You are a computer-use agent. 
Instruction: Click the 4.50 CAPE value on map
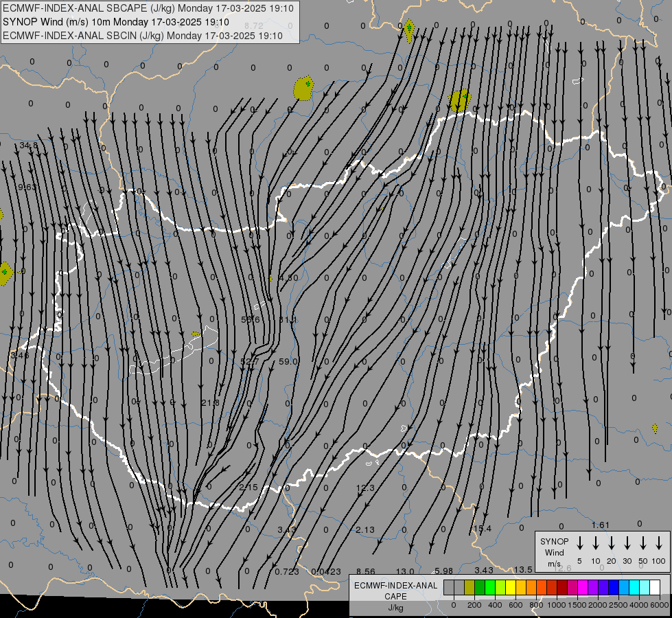point(288,278)
